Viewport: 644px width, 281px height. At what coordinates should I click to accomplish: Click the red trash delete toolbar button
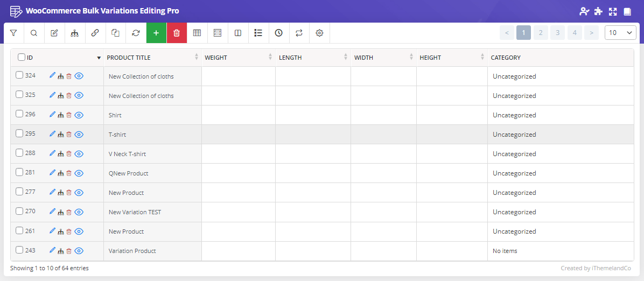click(x=177, y=33)
